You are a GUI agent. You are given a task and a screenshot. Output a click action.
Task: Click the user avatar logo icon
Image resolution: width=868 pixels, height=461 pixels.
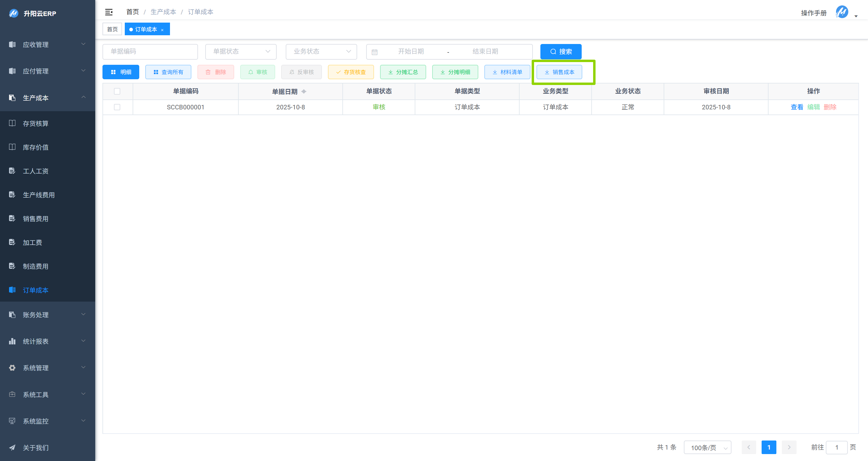tap(841, 12)
